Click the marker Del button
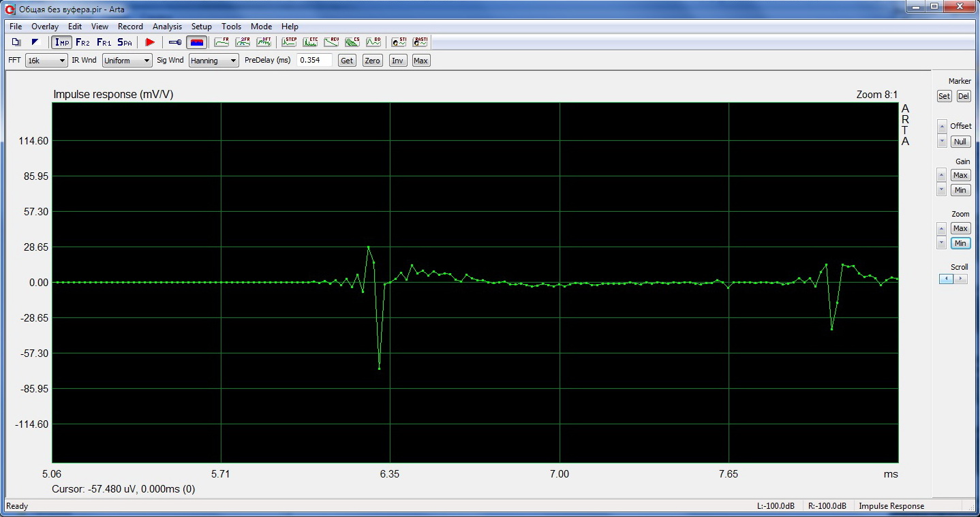Viewport: 980px width, 517px height. point(963,96)
